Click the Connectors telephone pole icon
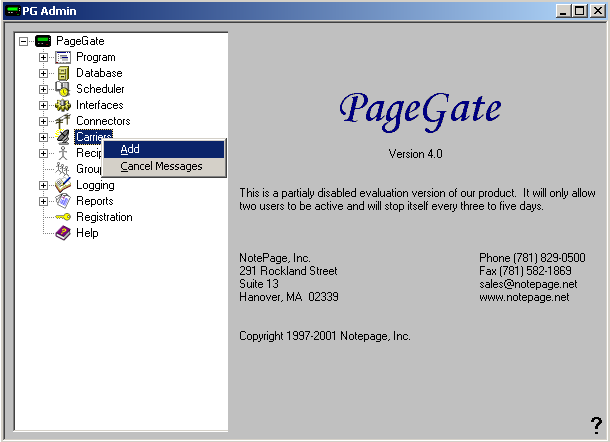The height and width of the screenshot is (442, 610). (x=63, y=121)
